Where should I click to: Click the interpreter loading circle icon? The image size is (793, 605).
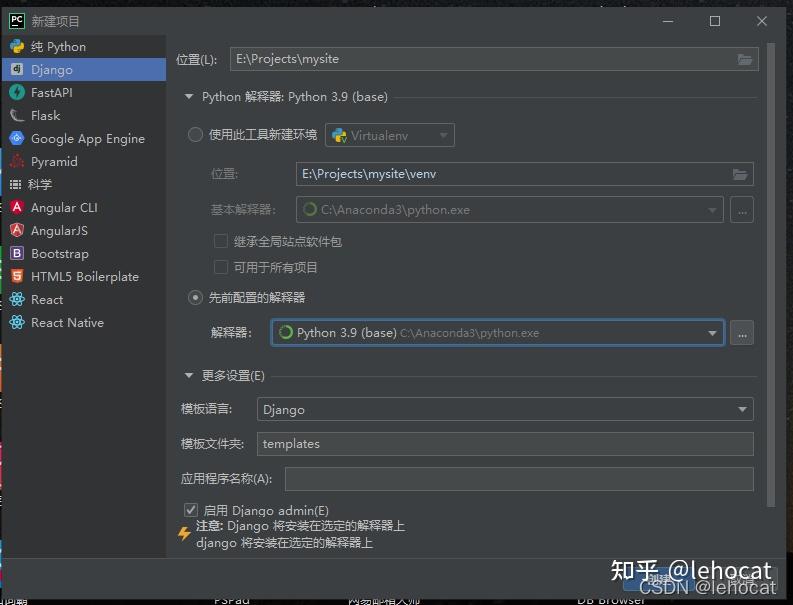[x=286, y=332]
